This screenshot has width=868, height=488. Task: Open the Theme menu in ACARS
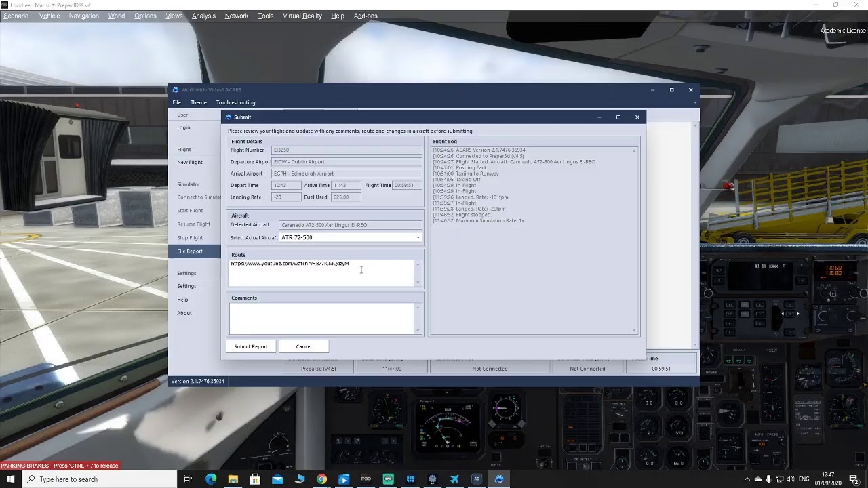[199, 102]
